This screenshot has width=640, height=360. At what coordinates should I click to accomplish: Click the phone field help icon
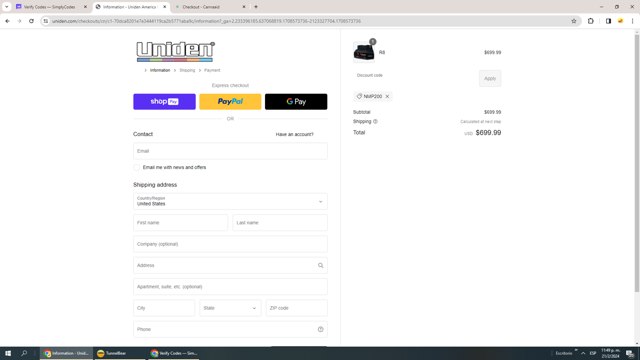pos(320,329)
